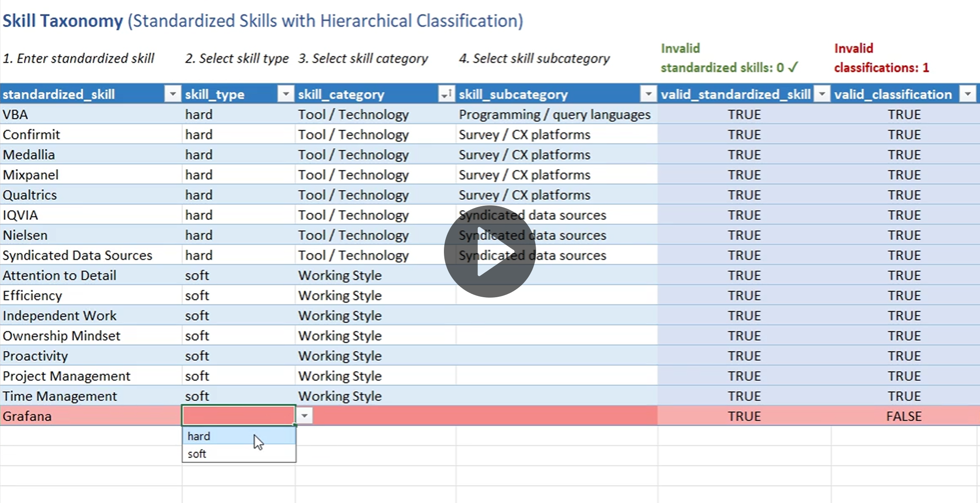Click the data validation arrow beside Grafana
This screenshot has height=503, width=980.
(305, 416)
